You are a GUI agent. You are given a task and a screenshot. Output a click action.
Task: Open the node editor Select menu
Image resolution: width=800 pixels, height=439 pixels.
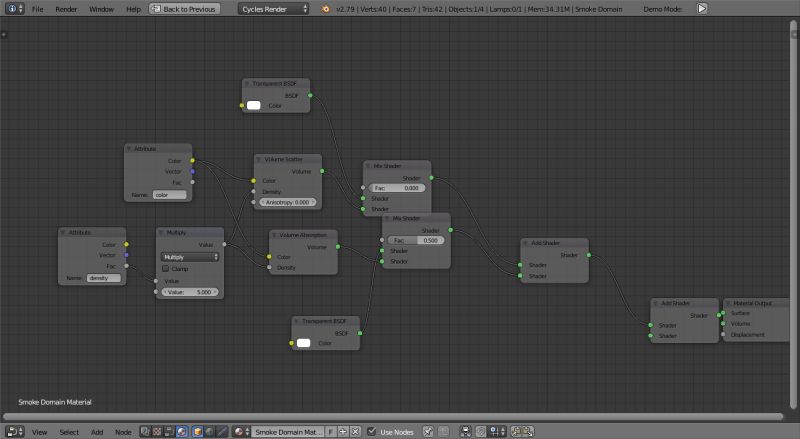click(x=69, y=432)
